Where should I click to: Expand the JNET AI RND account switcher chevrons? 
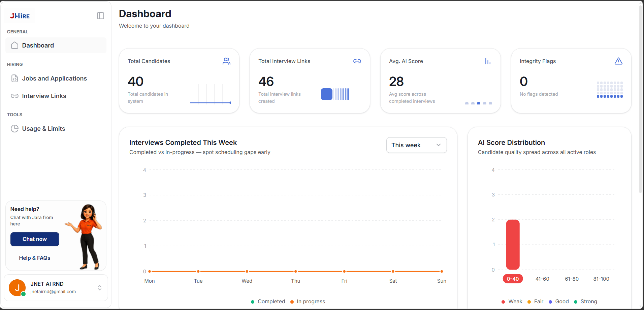[100, 288]
